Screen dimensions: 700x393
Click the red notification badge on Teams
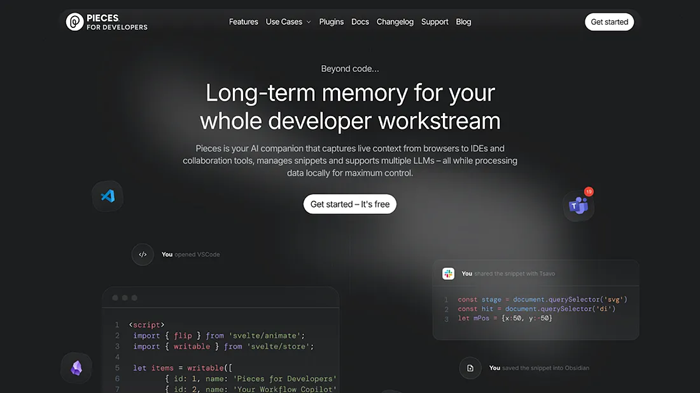point(589,192)
